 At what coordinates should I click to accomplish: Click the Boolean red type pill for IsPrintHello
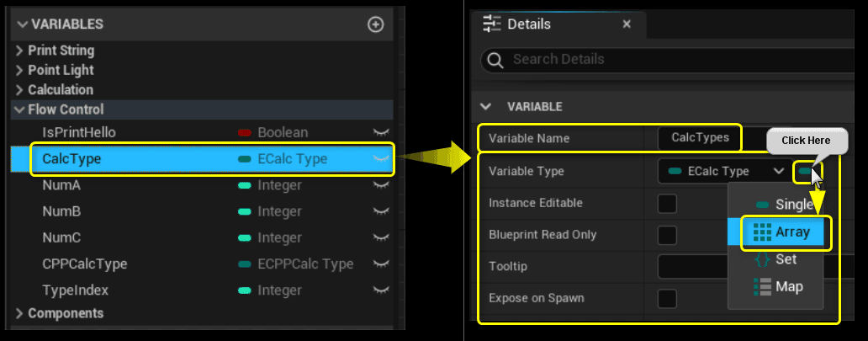(x=246, y=132)
